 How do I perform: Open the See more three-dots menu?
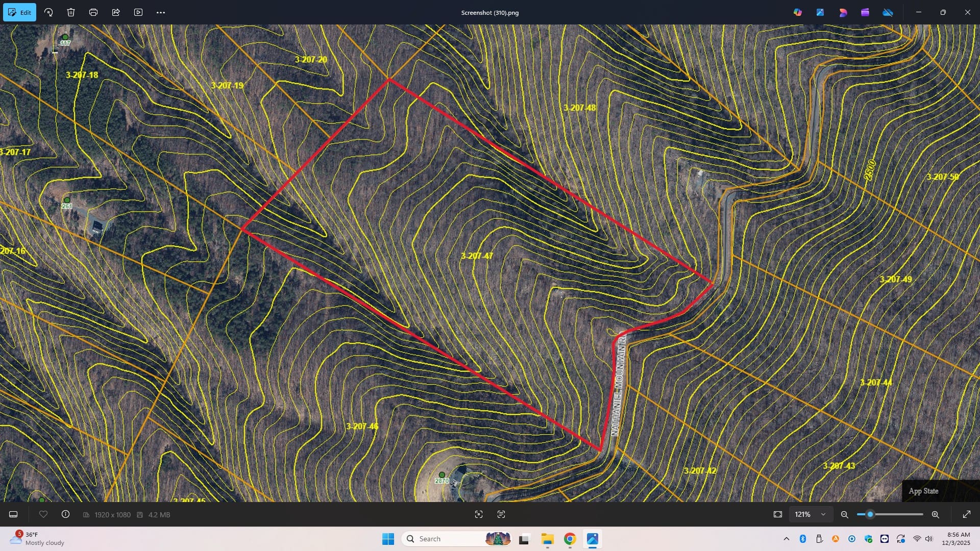161,12
